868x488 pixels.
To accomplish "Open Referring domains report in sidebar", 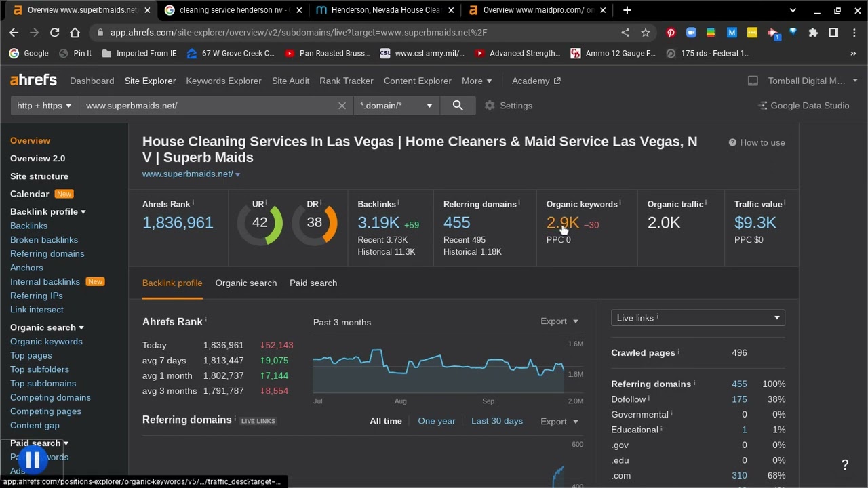I will (x=47, y=253).
